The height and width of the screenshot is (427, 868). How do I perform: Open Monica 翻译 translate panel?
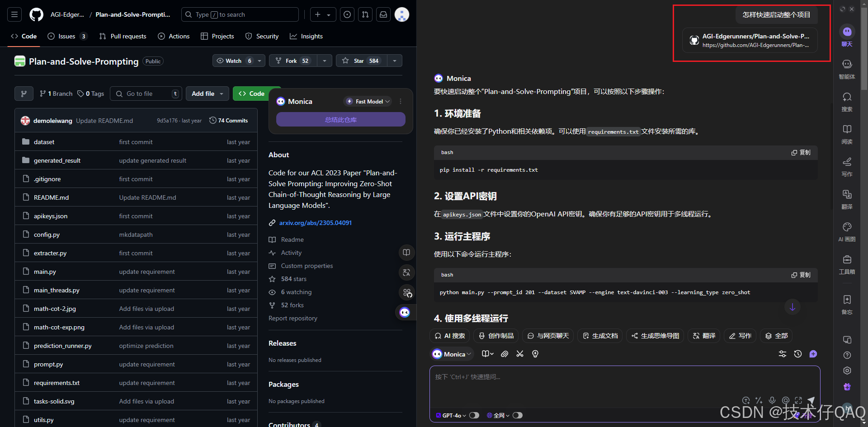point(847,199)
